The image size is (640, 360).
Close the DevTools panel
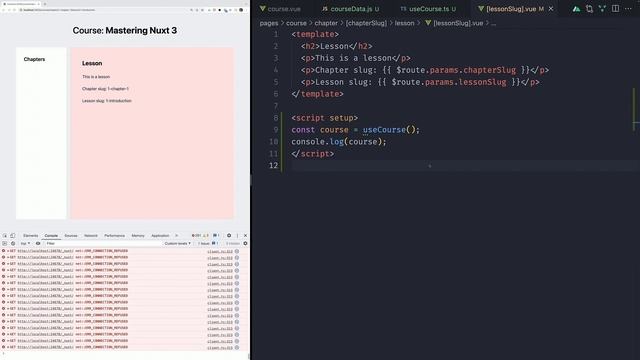(x=245, y=236)
